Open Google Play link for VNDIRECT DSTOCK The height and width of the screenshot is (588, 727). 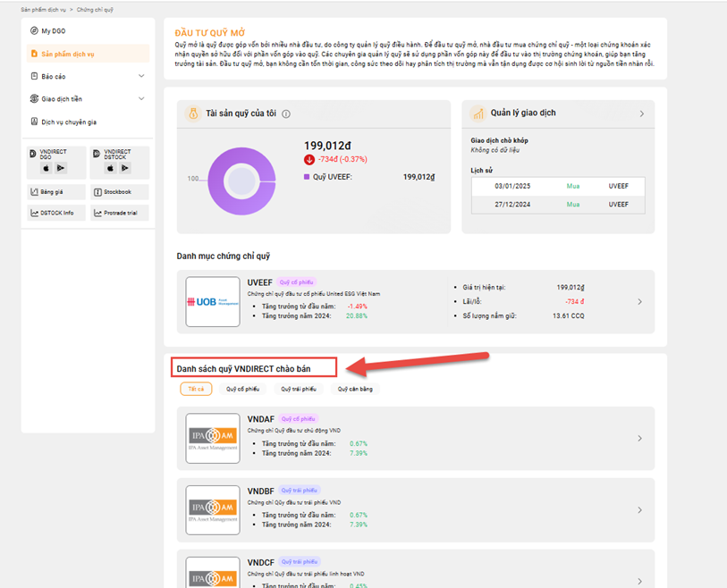[x=124, y=168]
